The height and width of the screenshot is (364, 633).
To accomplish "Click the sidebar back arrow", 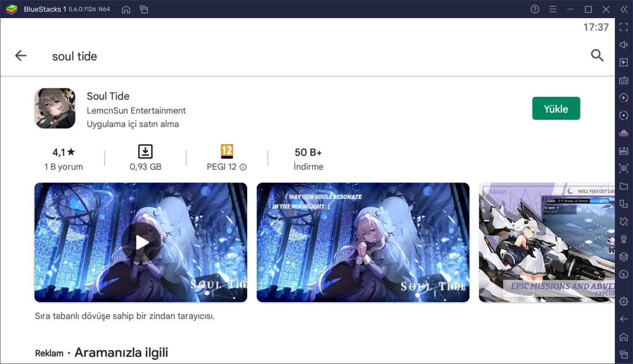I will pyautogui.click(x=624, y=319).
